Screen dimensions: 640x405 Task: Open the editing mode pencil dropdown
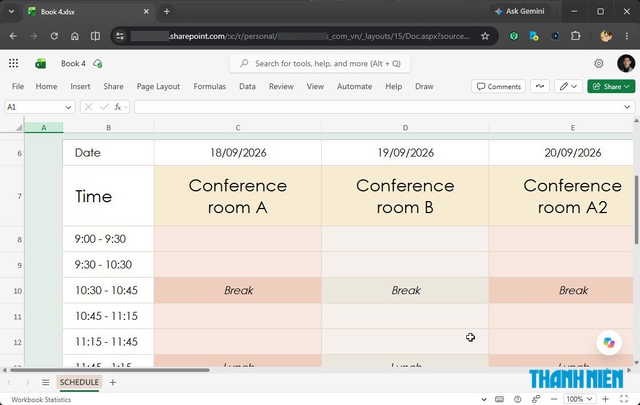pyautogui.click(x=568, y=86)
